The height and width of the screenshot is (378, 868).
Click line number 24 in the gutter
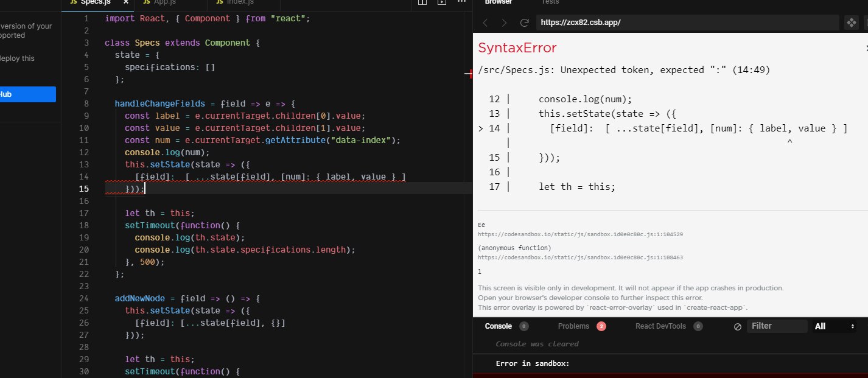(x=84, y=298)
